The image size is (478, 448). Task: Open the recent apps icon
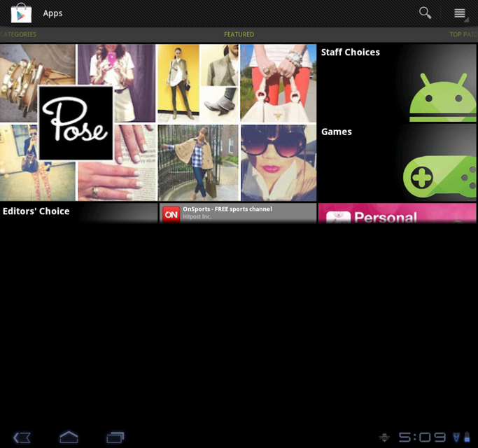click(115, 437)
